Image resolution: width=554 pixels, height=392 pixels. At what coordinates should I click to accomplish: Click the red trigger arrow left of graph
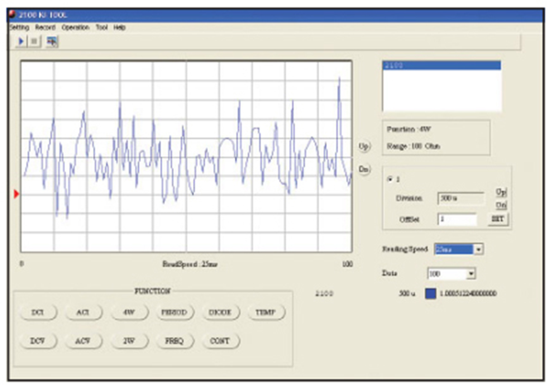coord(17,194)
